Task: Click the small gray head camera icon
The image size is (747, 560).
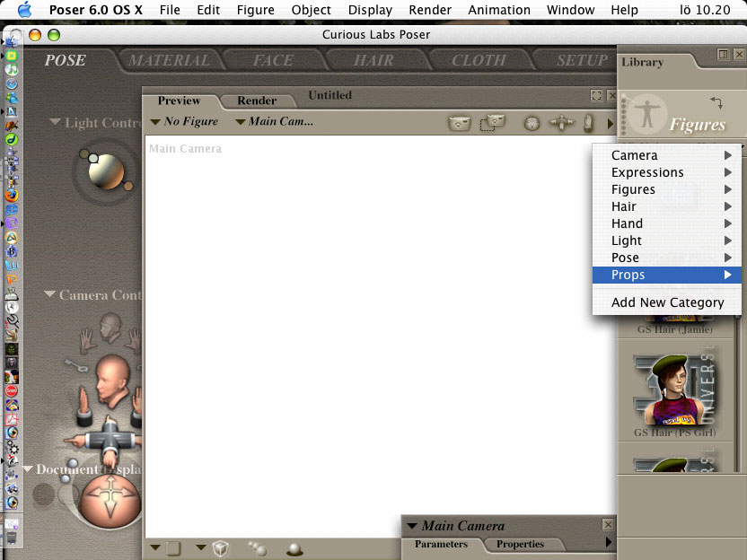Action: [110, 328]
